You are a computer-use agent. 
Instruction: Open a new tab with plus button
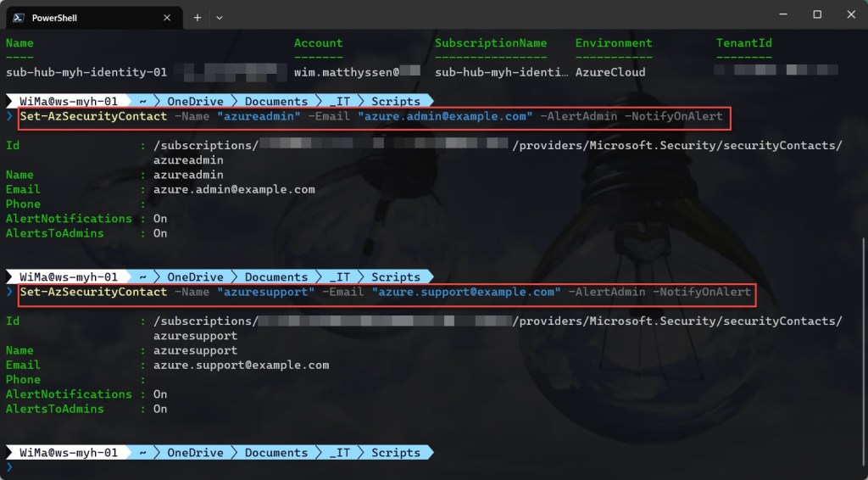click(198, 17)
